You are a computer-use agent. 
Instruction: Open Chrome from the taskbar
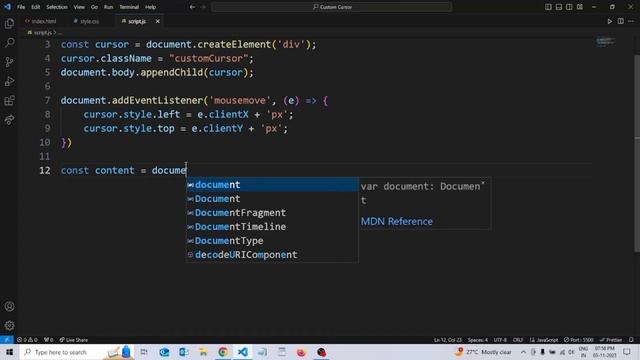pyautogui.click(x=223, y=352)
